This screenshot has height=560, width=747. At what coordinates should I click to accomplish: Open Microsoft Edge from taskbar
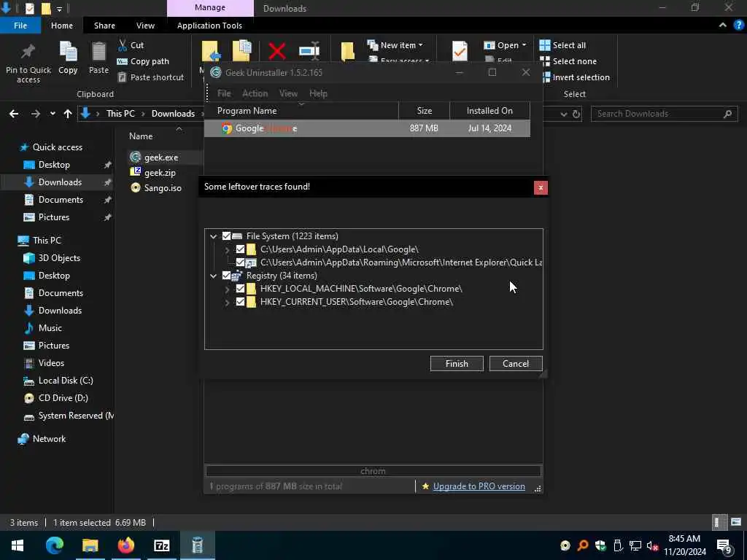[55, 545]
